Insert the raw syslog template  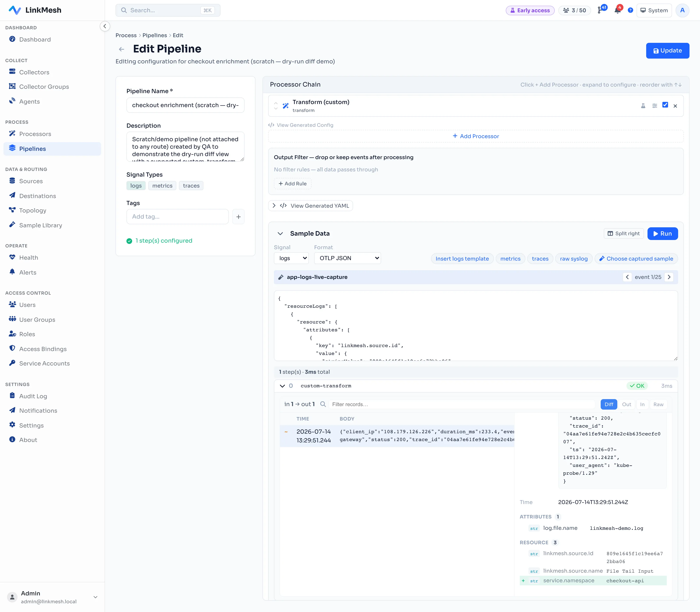coord(574,259)
